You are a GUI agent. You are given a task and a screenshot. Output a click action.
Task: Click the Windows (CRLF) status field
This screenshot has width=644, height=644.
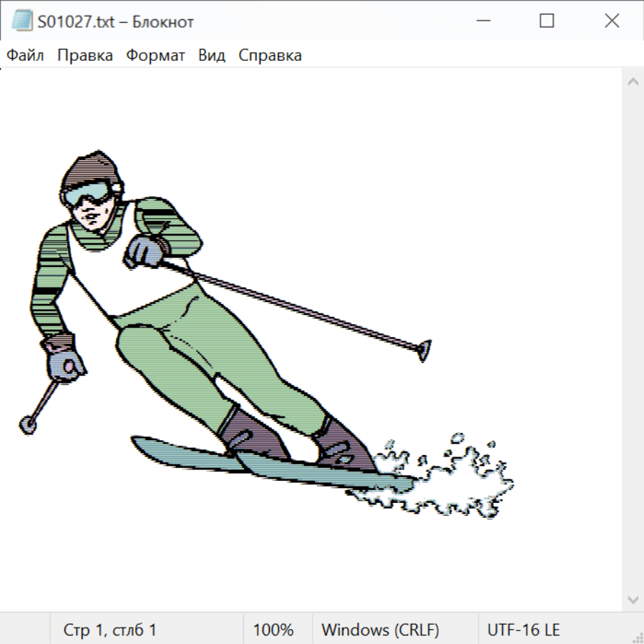coord(380,630)
